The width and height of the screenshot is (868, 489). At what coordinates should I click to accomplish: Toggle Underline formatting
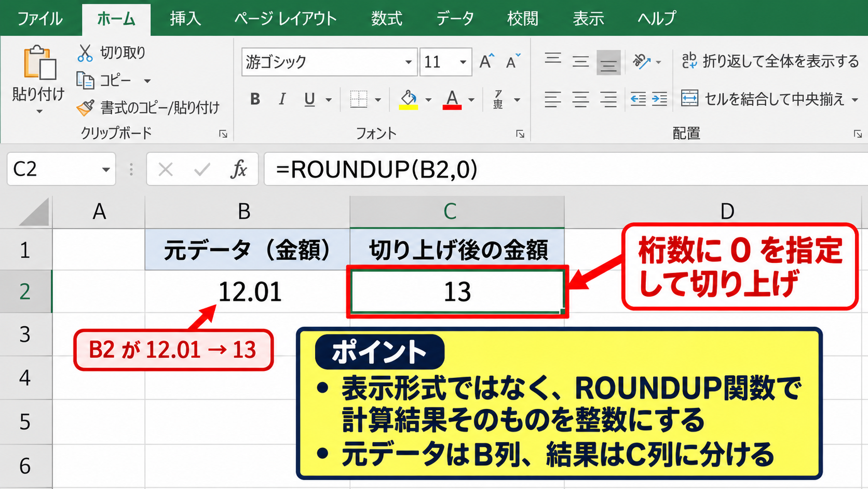[309, 99]
